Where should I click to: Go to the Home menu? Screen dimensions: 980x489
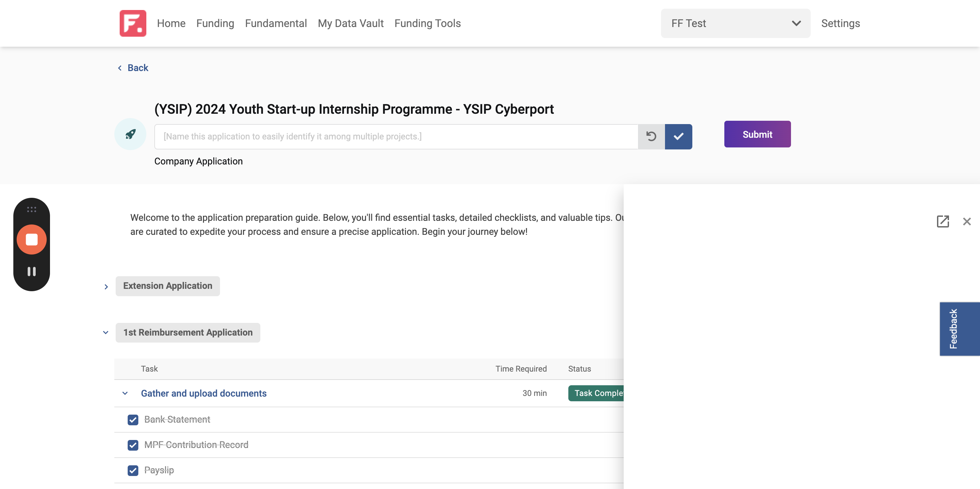click(x=171, y=23)
